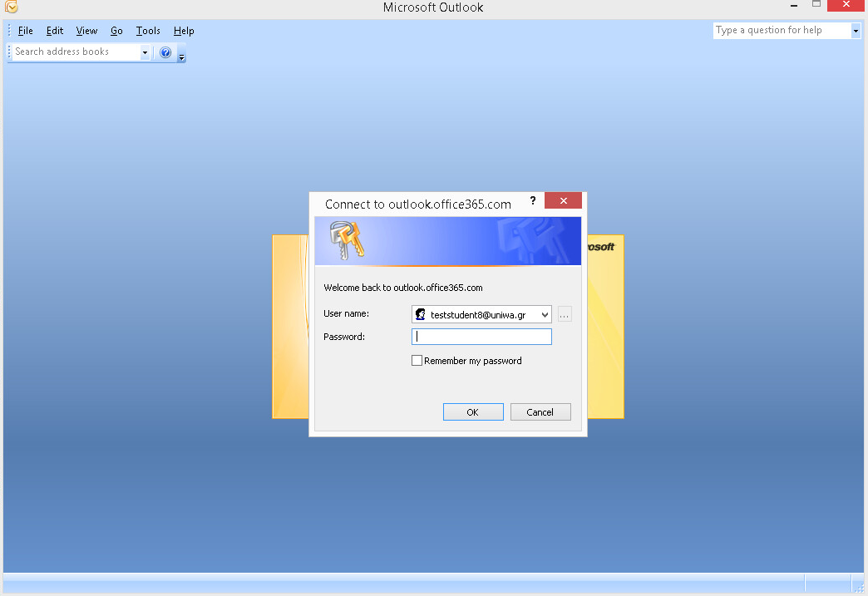
Task: Close the Connect to outlook.office365.com dialog
Action: (x=563, y=200)
